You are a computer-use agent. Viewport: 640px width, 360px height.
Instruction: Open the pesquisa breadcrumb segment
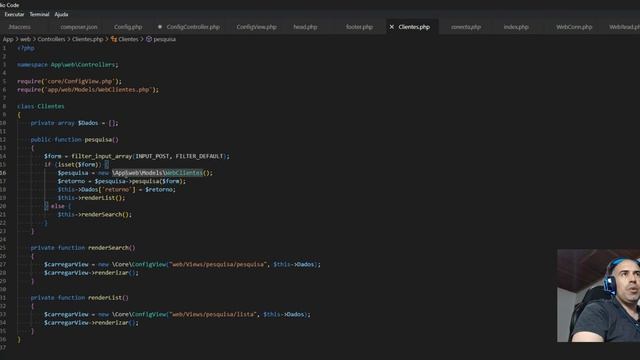tap(164, 39)
